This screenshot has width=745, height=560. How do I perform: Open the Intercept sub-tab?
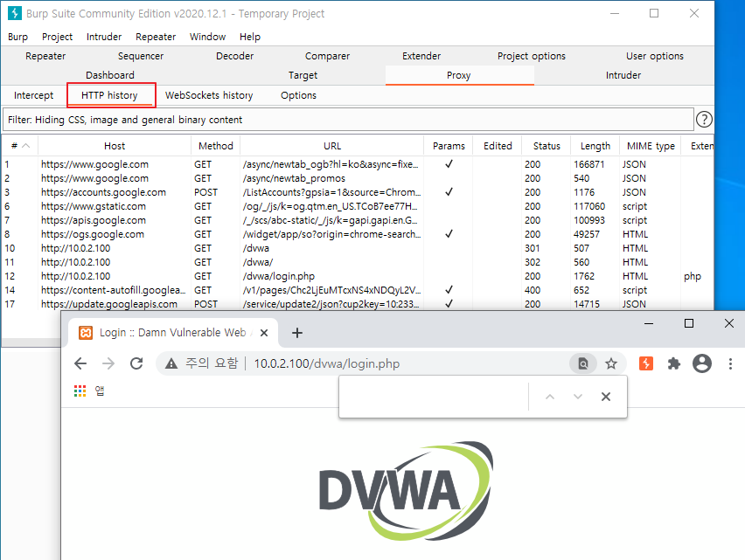pos(34,95)
